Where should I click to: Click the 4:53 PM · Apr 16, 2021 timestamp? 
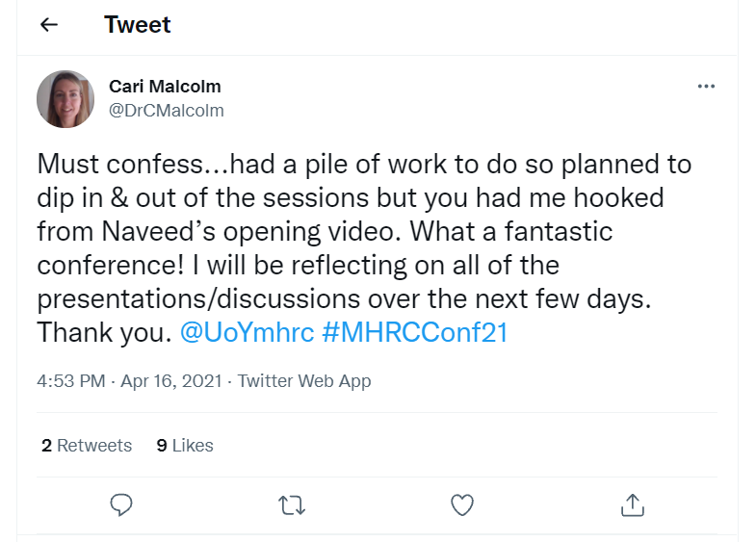click(129, 381)
